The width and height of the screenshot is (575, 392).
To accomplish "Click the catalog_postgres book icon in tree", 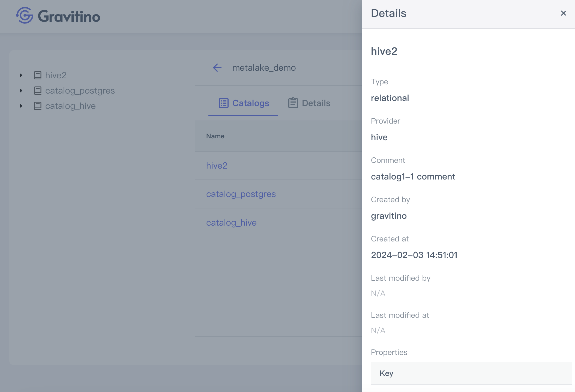I will (38, 91).
